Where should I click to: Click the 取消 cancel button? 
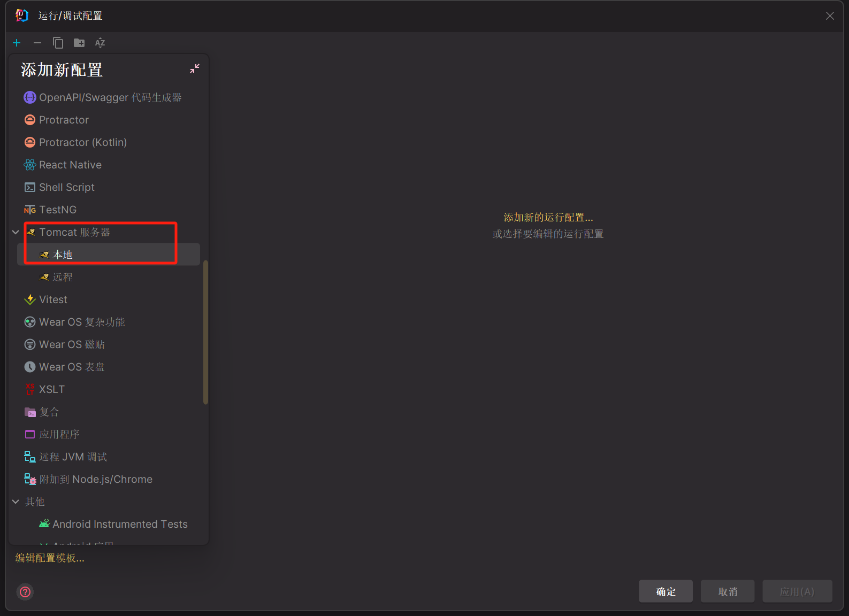[728, 591]
